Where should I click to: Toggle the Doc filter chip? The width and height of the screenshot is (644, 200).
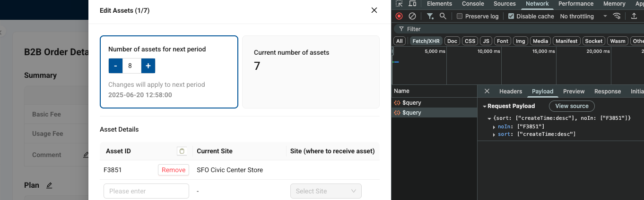tap(453, 41)
